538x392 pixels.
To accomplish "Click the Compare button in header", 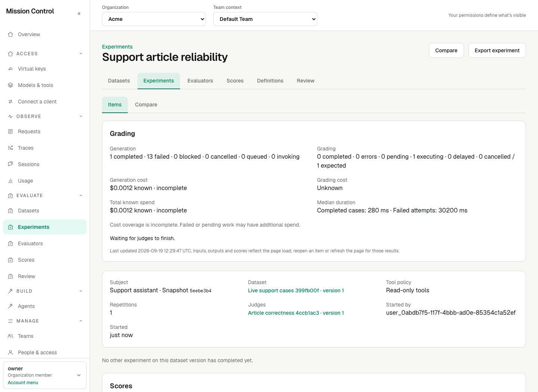I will pyautogui.click(x=446, y=50).
